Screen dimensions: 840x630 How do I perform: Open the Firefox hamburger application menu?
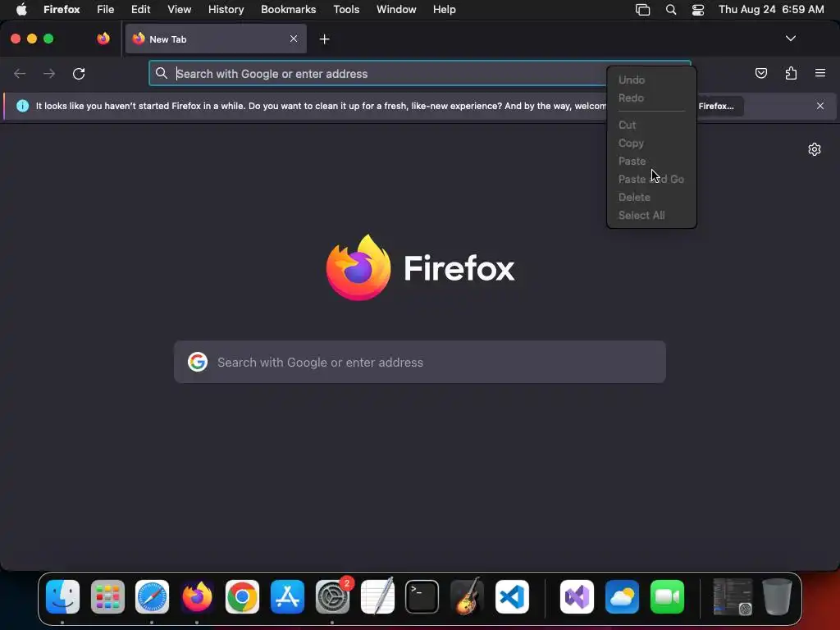(x=820, y=73)
